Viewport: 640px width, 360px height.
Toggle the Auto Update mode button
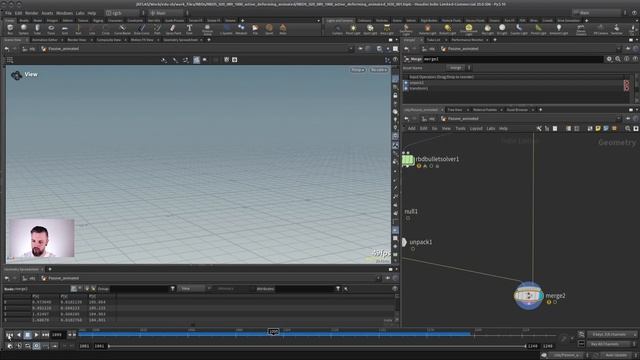[616, 355]
